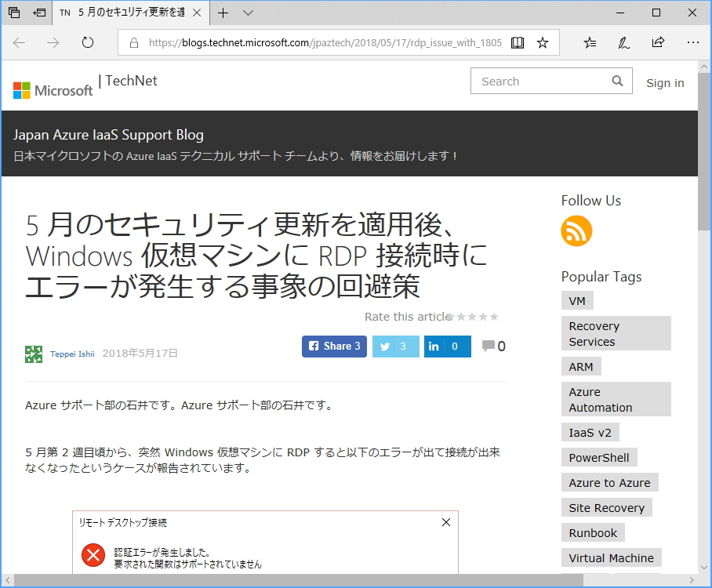Sign in to the TechNet site

click(665, 83)
